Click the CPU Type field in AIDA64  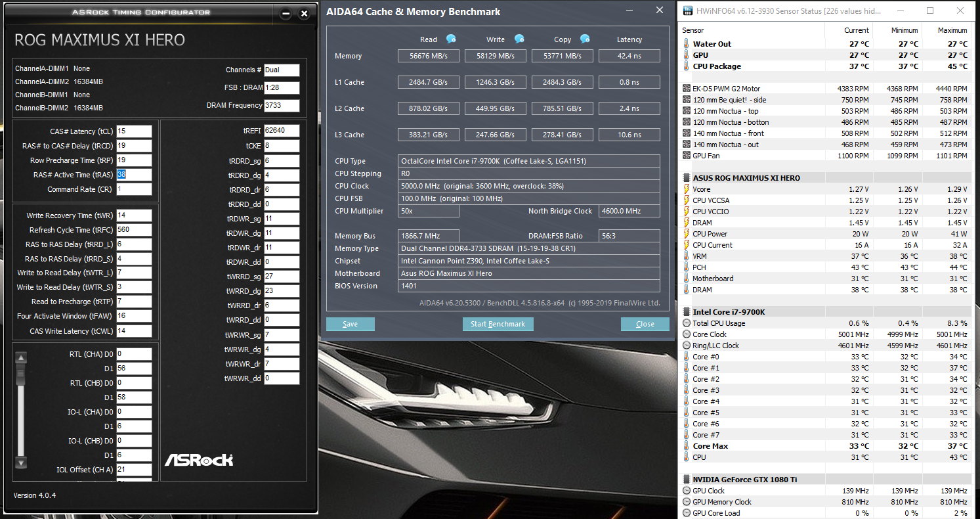[x=529, y=161]
